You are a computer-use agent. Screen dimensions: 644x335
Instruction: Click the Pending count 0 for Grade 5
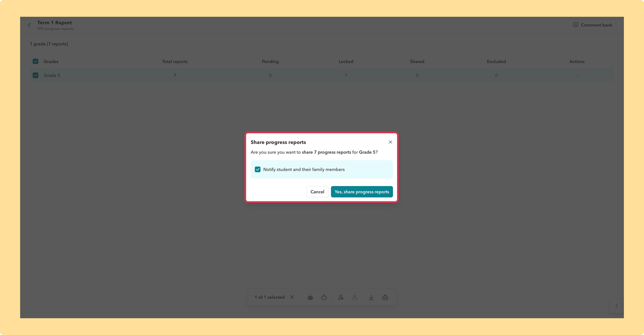(270, 75)
